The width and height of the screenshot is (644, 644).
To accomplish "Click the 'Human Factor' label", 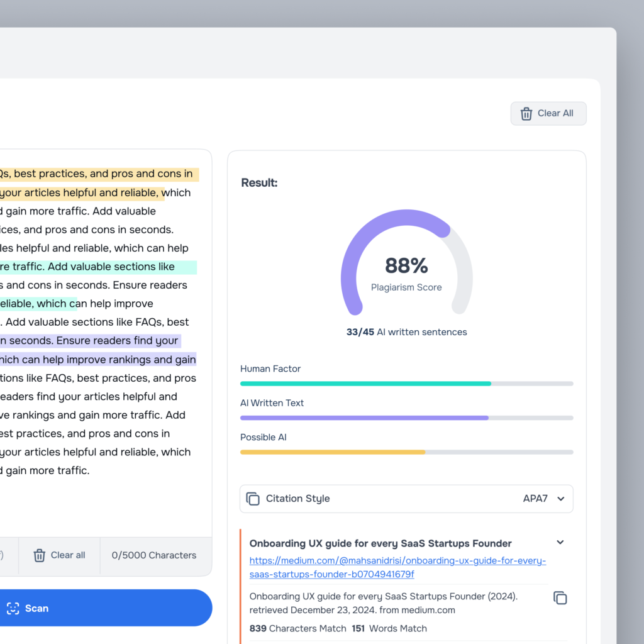I will coord(270,369).
